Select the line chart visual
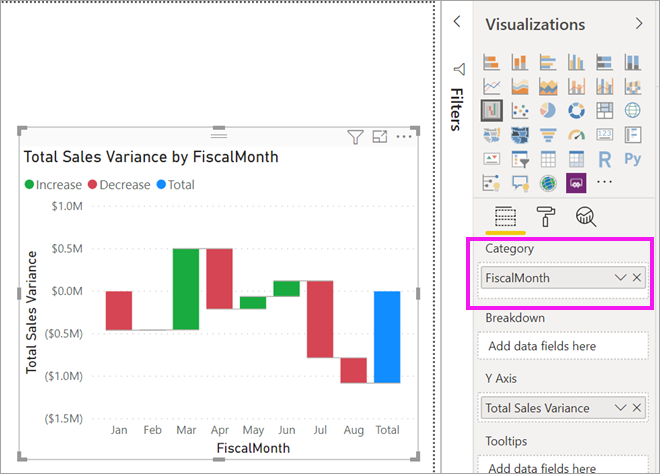The height and width of the screenshot is (474, 660). [491, 87]
